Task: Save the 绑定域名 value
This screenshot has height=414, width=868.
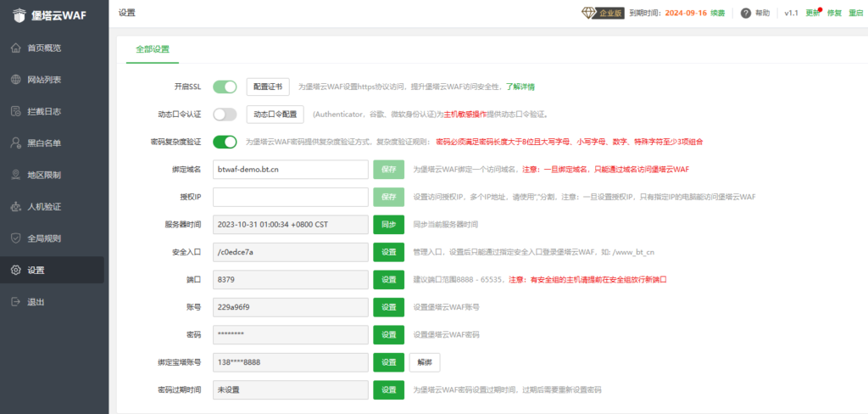Action: pos(388,170)
